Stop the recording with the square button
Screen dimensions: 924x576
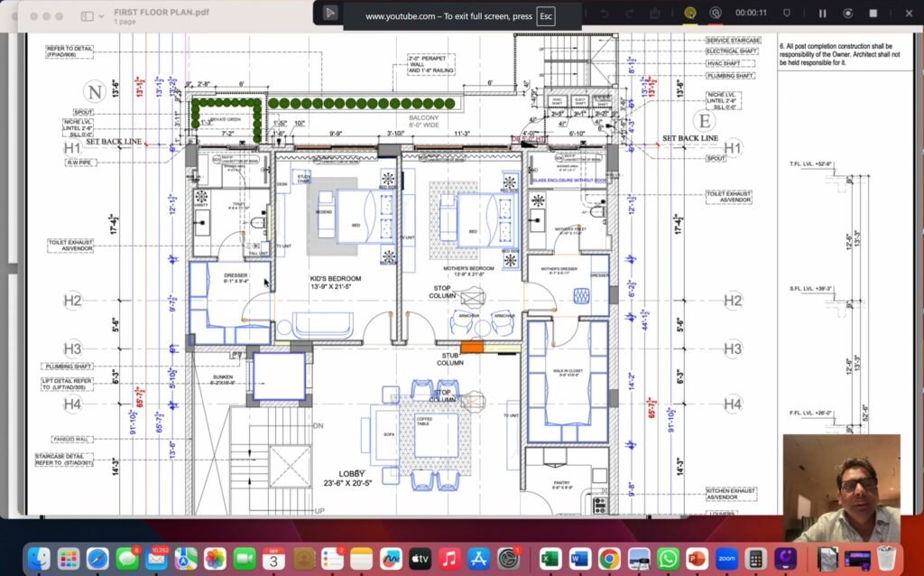[x=873, y=14]
